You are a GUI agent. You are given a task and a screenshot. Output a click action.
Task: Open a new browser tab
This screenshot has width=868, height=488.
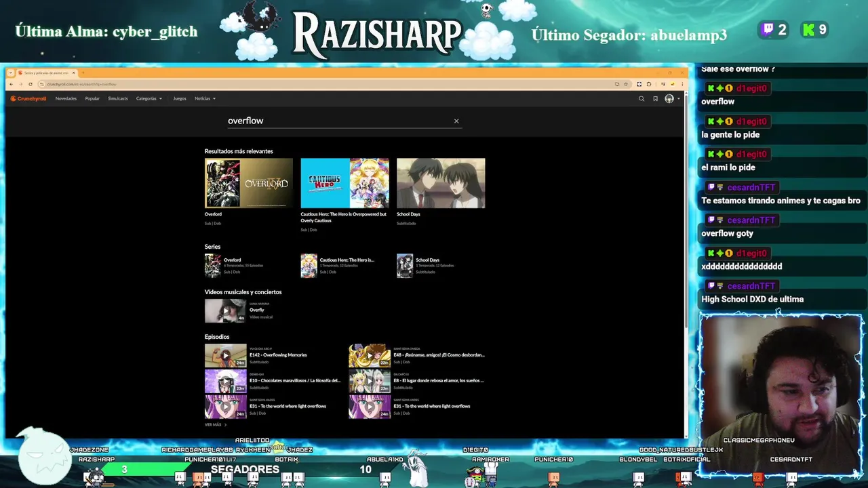(x=83, y=73)
